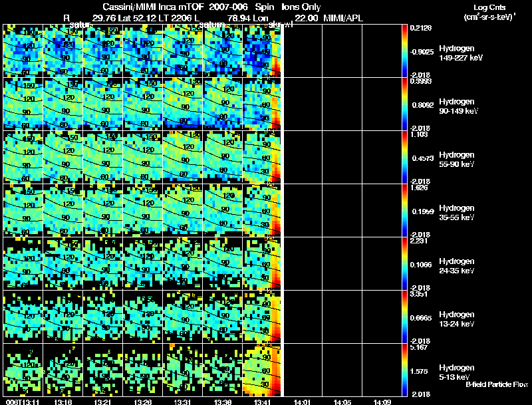Click the B-field Particle Flow text

pyautogui.click(x=496, y=384)
